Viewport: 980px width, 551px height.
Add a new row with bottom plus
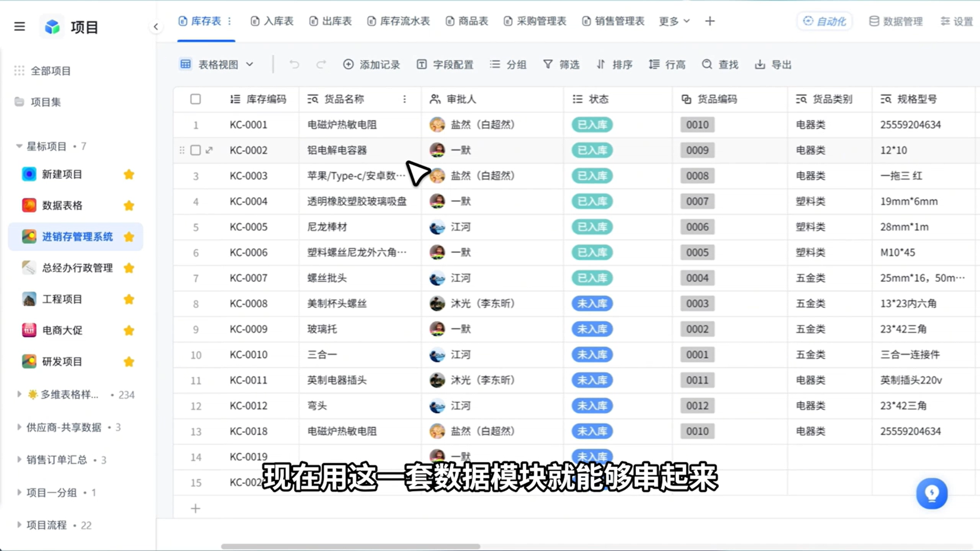pos(195,509)
